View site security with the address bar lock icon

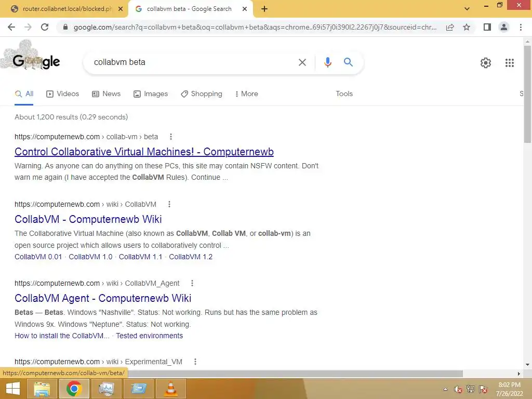coord(65,27)
